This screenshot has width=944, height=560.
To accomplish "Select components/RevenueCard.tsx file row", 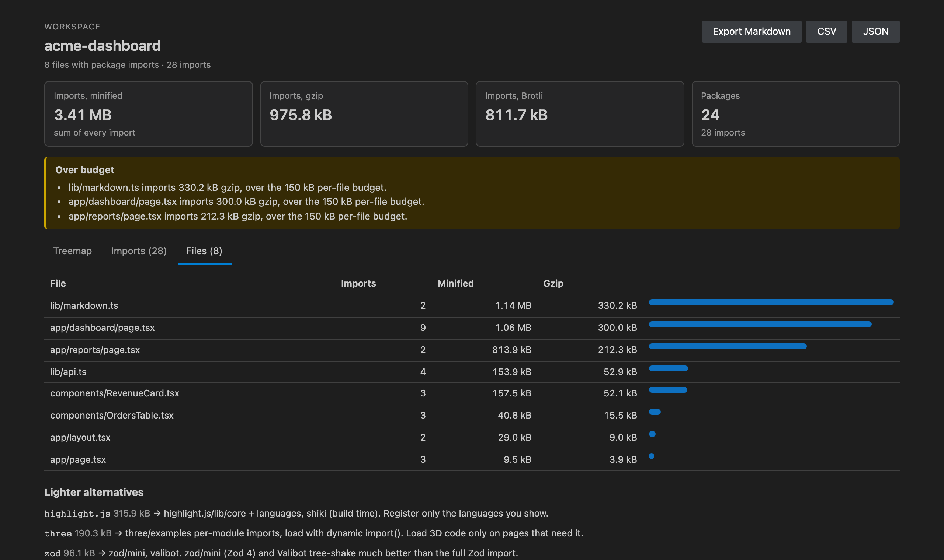I will point(472,393).
